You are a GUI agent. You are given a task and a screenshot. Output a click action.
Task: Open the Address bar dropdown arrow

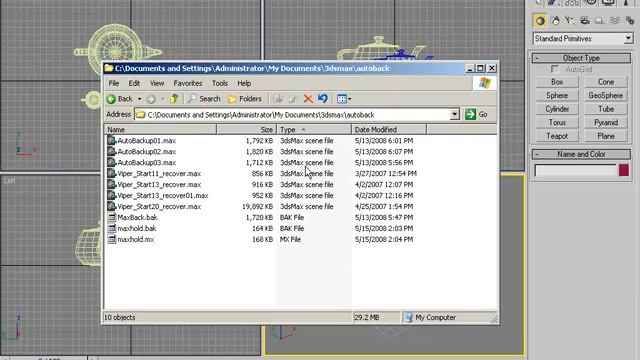(454, 115)
